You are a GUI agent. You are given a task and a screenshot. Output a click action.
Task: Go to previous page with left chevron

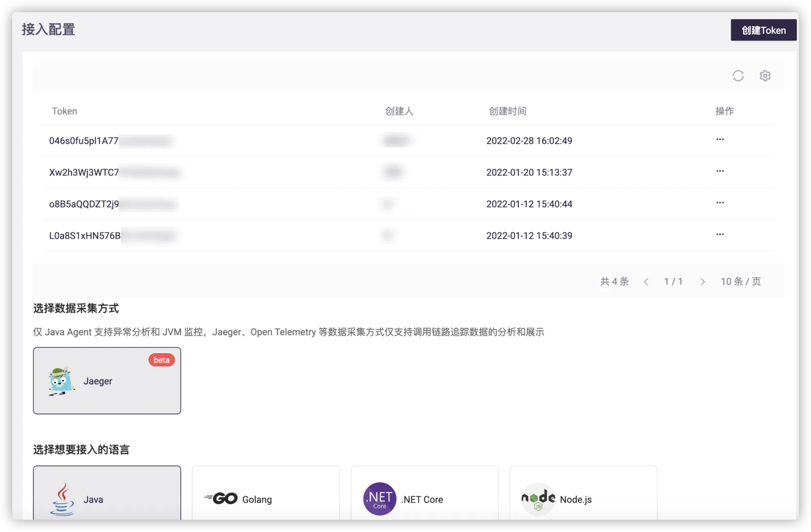(646, 282)
